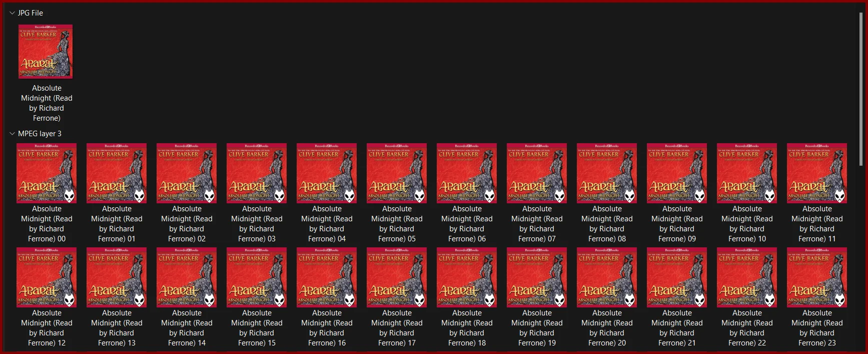Click the file name ending in Ferrone) 05
868x354 pixels.
pos(397,224)
